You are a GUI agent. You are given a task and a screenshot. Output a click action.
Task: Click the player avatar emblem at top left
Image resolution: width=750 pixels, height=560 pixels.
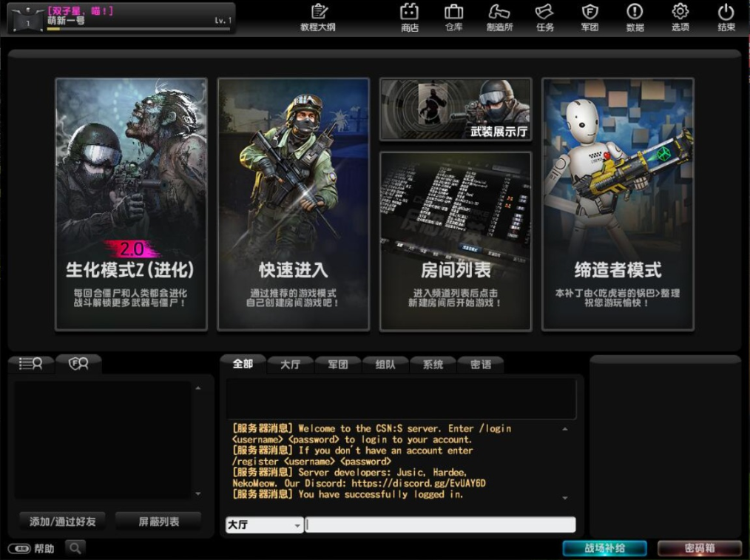pyautogui.click(x=28, y=20)
